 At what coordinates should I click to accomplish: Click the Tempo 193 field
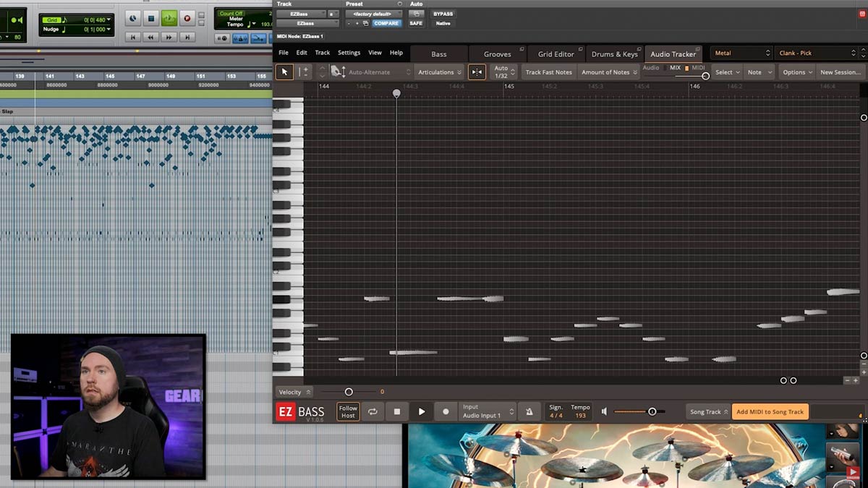tap(580, 411)
